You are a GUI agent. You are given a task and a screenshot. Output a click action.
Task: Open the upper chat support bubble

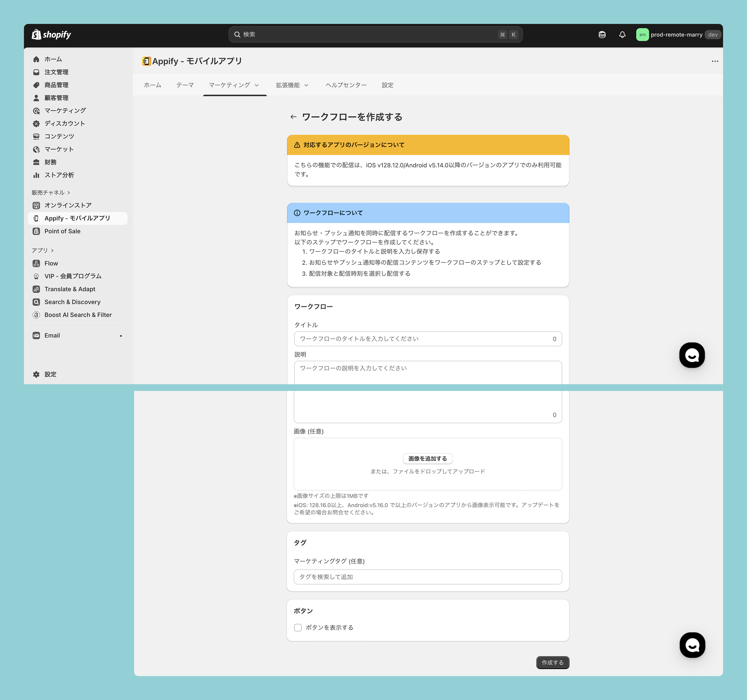click(692, 355)
